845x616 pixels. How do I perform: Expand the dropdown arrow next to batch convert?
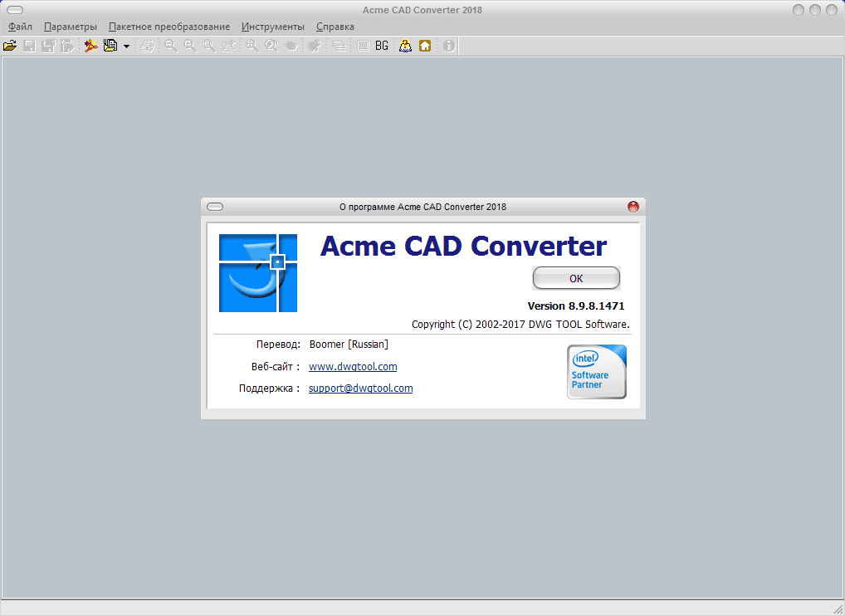pyautogui.click(x=126, y=46)
